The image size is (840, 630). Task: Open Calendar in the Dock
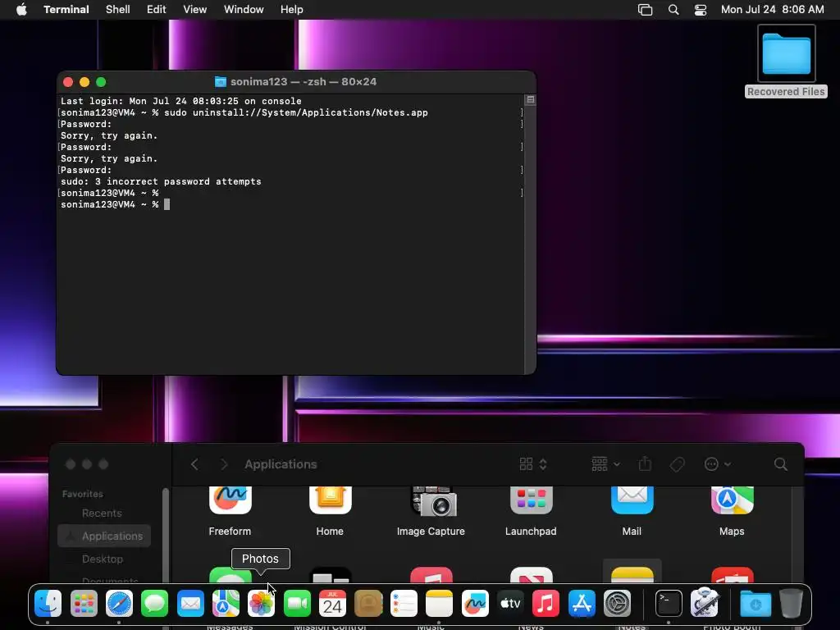(x=332, y=603)
